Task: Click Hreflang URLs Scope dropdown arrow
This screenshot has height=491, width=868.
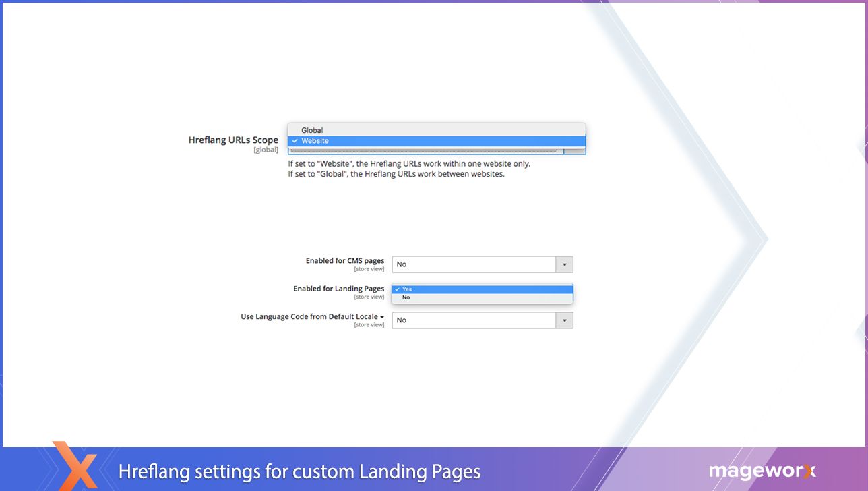Action: point(574,151)
